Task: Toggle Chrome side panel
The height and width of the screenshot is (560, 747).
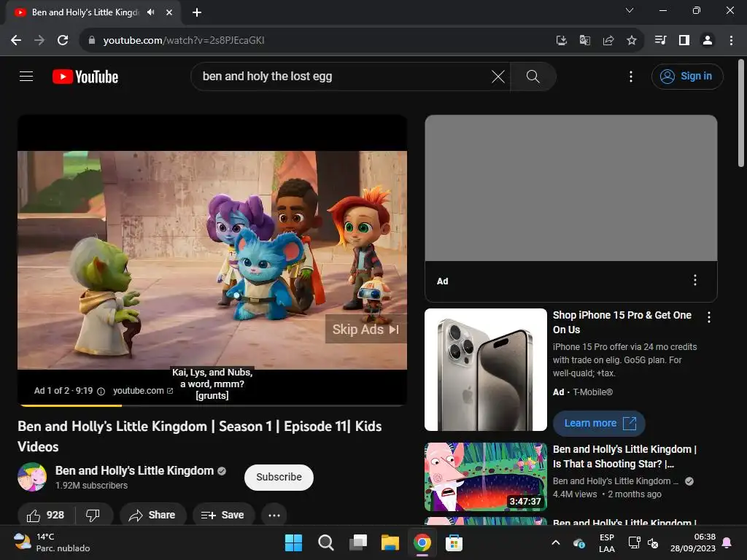Action: pos(684,41)
